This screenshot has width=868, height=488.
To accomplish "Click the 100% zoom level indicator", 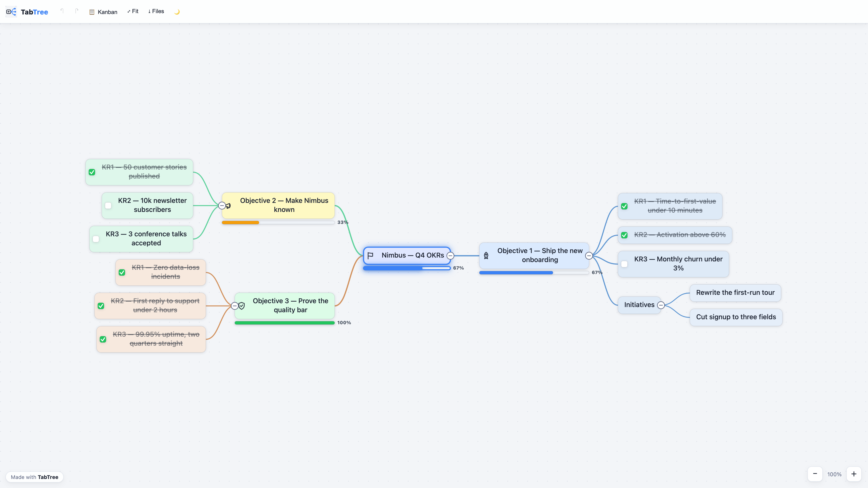I will tap(834, 474).
